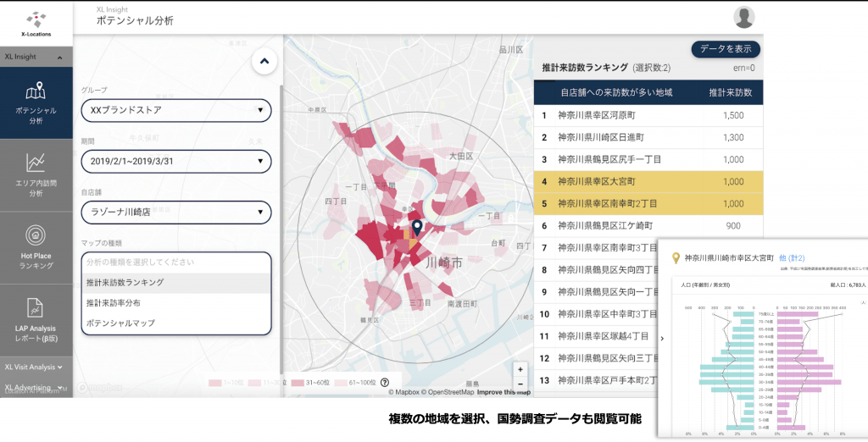This screenshot has height=442, width=868.
Task: Open the user profile avatar
Action: (744, 17)
